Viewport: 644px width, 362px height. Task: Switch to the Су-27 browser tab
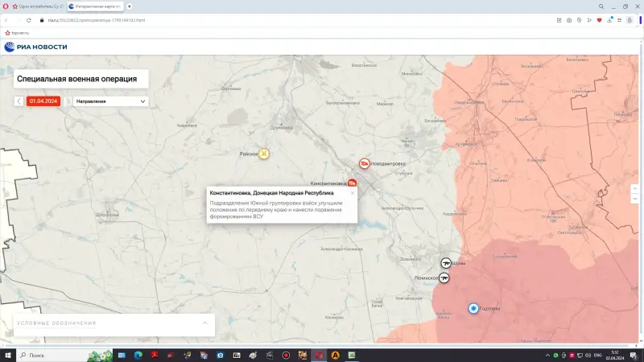[x=40, y=6]
